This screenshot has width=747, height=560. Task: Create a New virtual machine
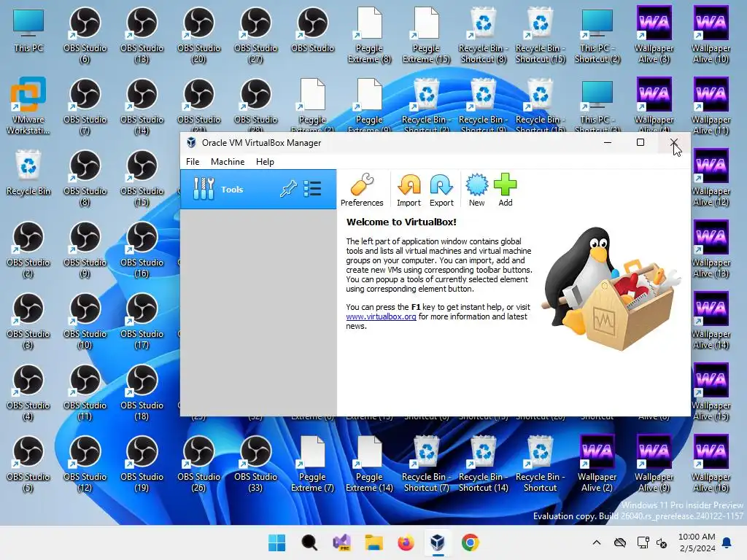tap(476, 190)
